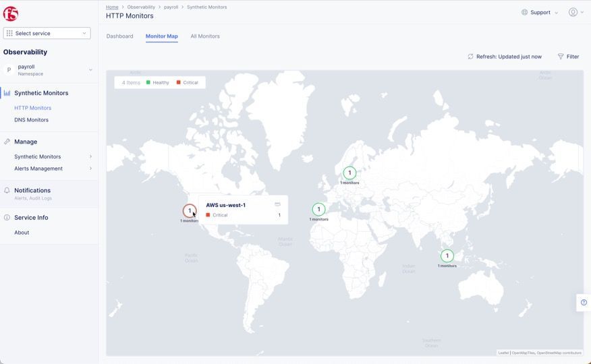Open HTTP Monitors in the sidebar
591x364 pixels.
point(33,108)
